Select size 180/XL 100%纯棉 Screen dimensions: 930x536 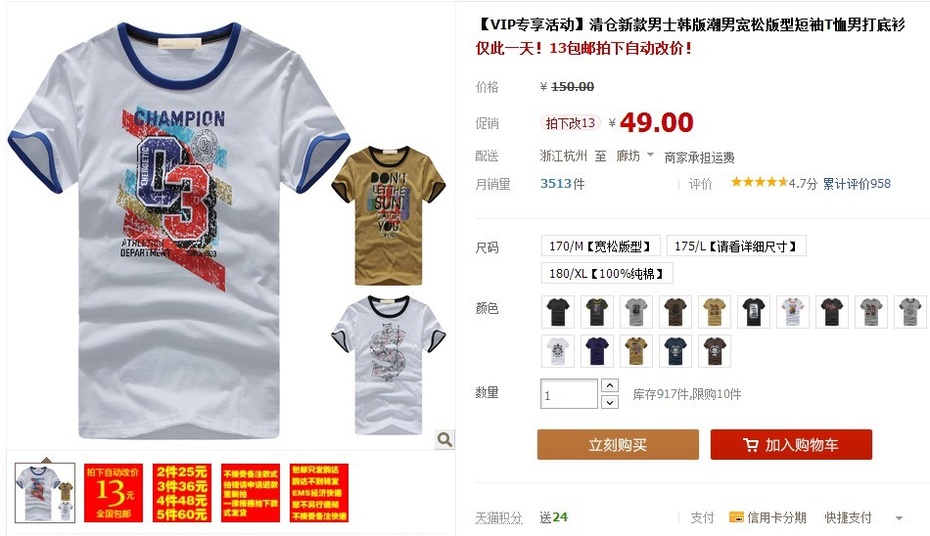(x=607, y=273)
